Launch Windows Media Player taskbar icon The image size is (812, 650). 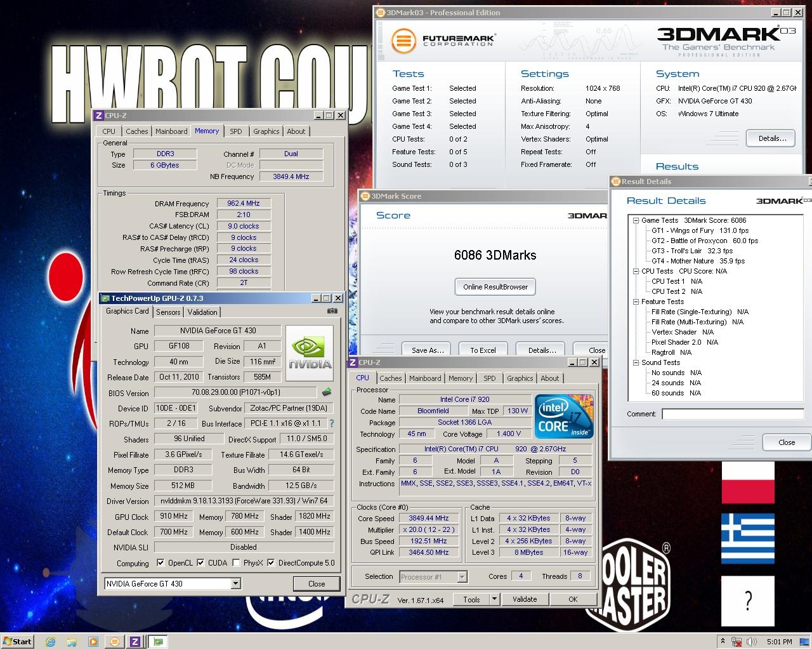tap(93, 641)
